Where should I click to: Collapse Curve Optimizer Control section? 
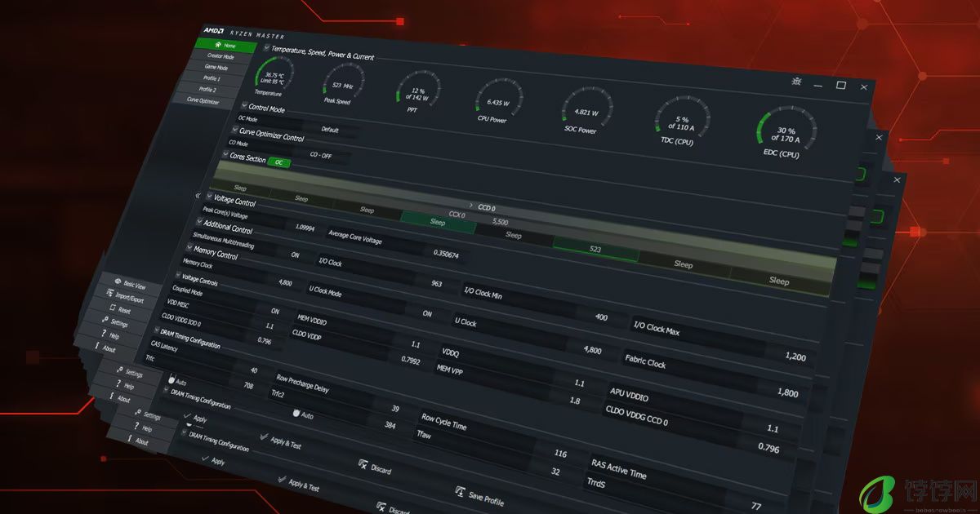click(x=234, y=129)
